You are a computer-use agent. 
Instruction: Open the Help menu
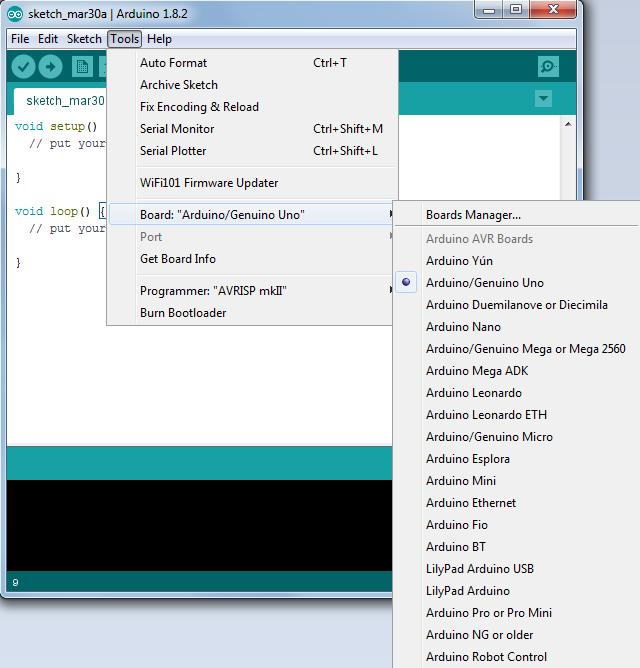pos(159,39)
